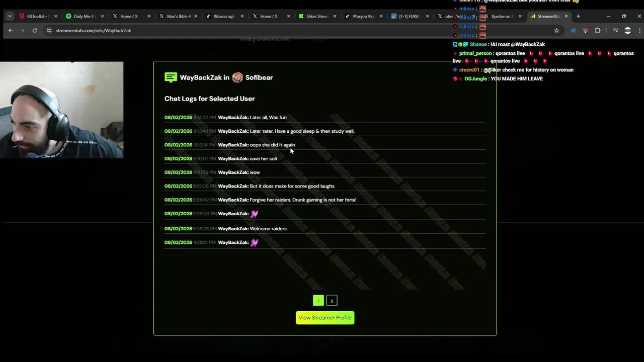Image resolution: width=644 pixels, height=362 pixels.
Task: Open the Chrome profile avatar
Action: (627, 30)
